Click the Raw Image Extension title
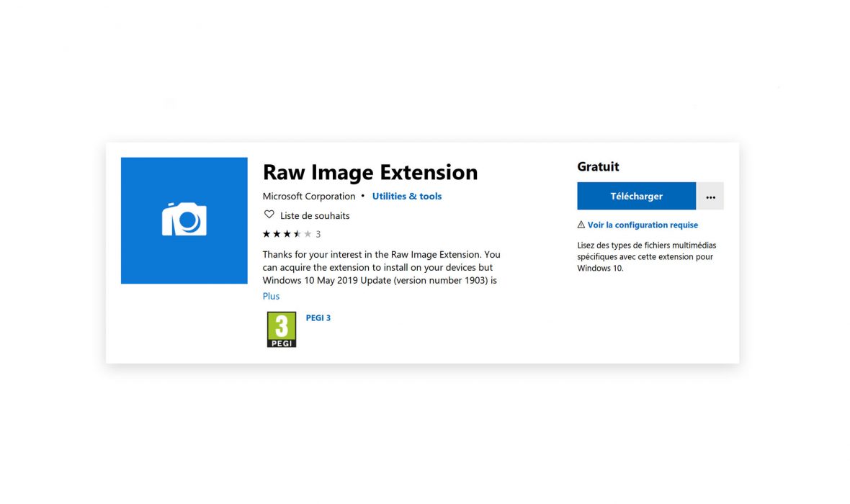Screen dimensions: 850x504 (370, 173)
